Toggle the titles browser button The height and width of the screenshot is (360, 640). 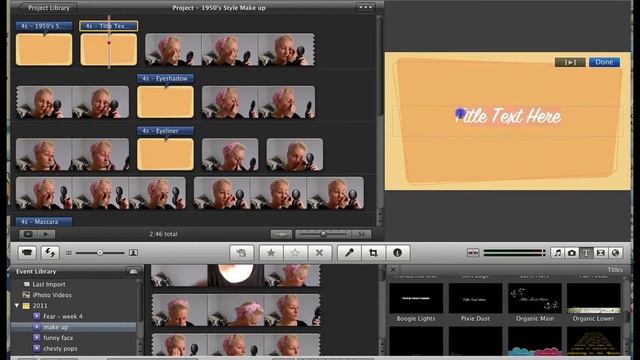[x=587, y=253]
